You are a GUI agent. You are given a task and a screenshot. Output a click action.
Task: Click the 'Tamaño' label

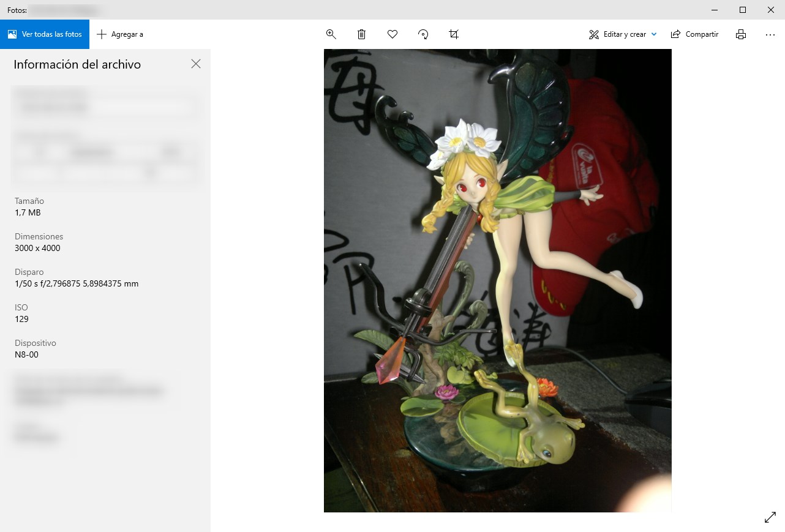(x=29, y=201)
